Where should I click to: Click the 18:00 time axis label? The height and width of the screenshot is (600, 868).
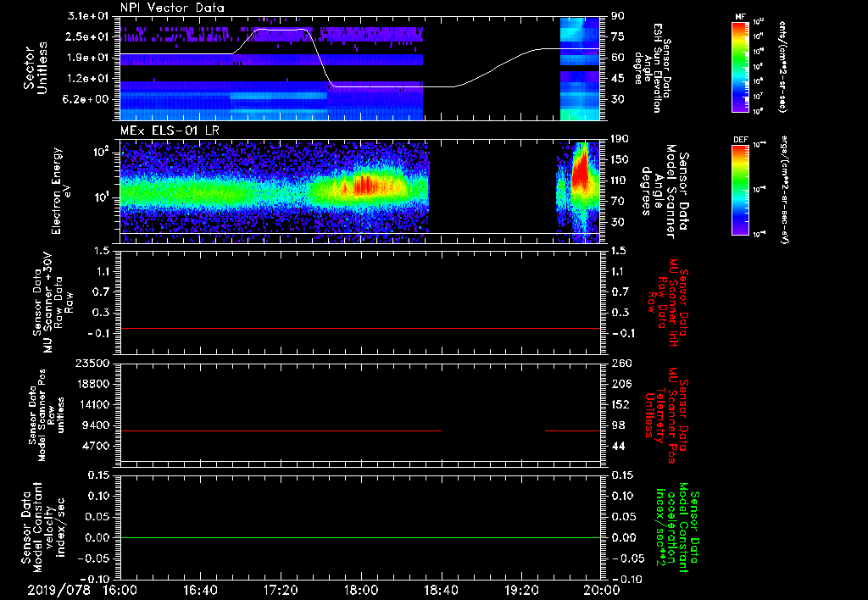coord(361,590)
